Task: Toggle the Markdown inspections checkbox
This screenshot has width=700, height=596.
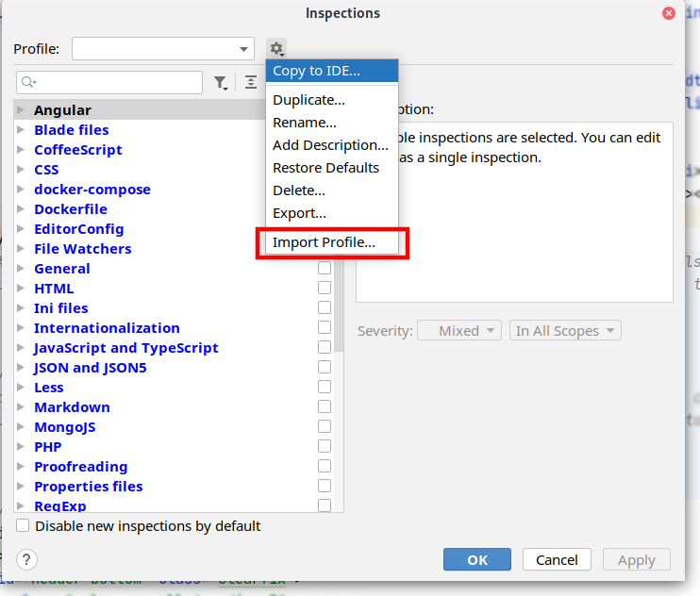Action: point(325,407)
